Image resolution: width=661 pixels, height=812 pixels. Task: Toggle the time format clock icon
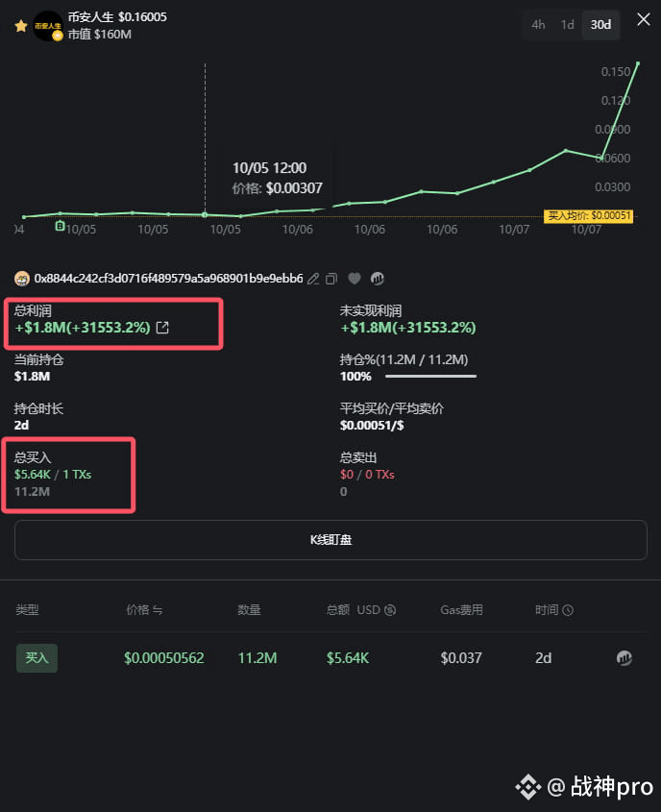click(568, 610)
